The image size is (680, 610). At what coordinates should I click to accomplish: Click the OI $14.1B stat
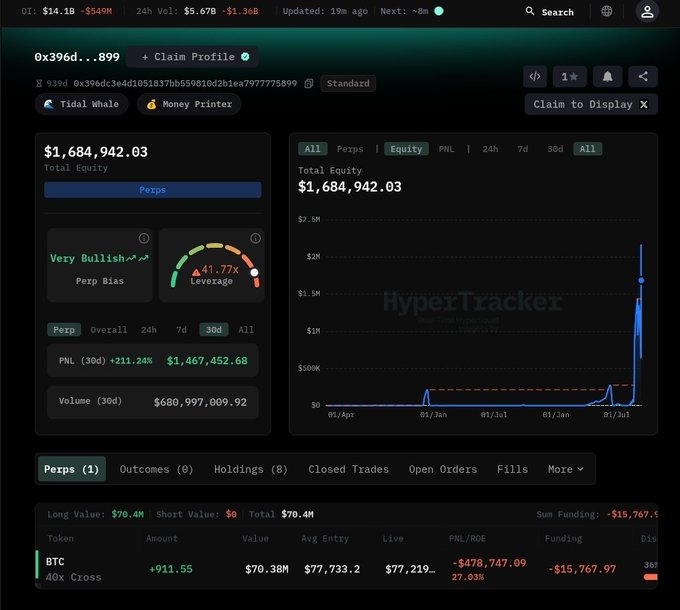[66, 11]
